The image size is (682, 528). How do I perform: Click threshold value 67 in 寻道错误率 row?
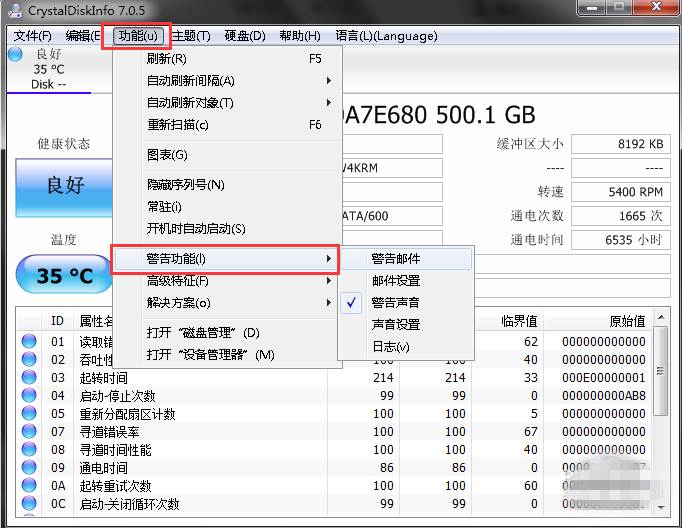tap(531, 431)
